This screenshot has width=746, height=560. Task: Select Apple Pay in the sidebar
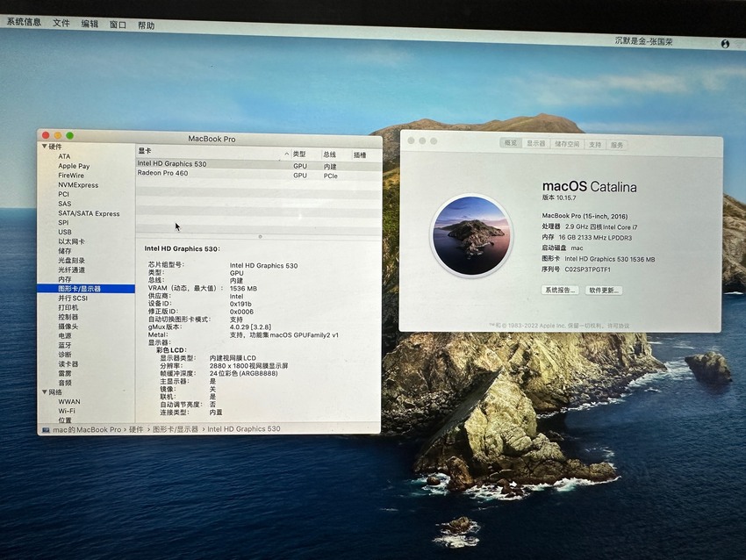coord(74,166)
